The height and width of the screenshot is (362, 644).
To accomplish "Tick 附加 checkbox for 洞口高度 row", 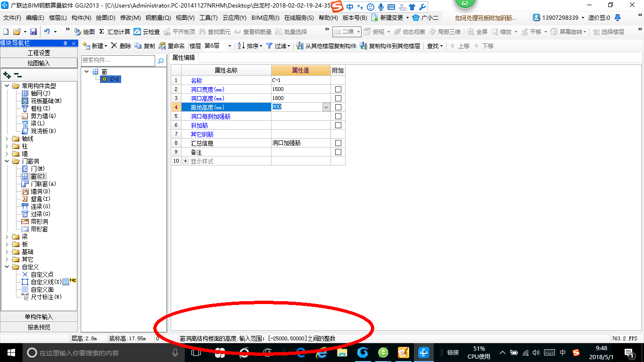I will tap(338, 98).
